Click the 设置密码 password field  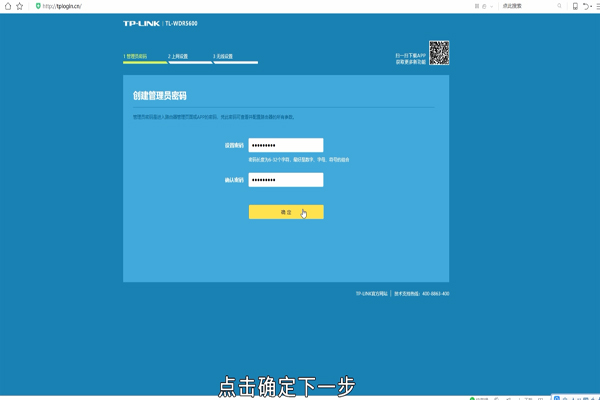pyautogui.click(x=286, y=145)
